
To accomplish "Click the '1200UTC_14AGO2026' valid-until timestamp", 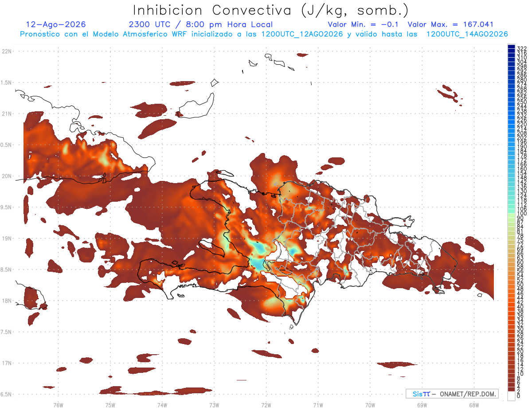I will (x=467, y=34).
